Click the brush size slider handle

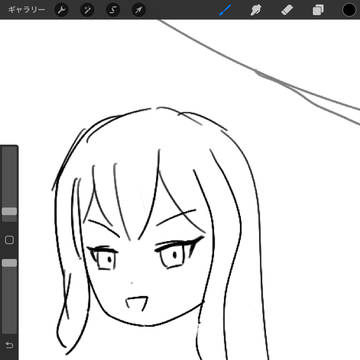pos(9,211)
